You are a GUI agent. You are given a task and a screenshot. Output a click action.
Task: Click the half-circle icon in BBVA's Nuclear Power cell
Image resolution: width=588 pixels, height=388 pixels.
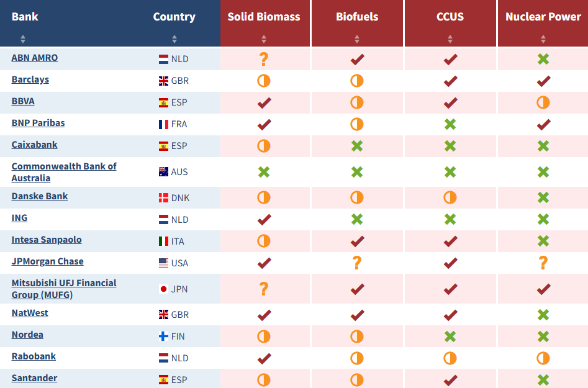543,102
